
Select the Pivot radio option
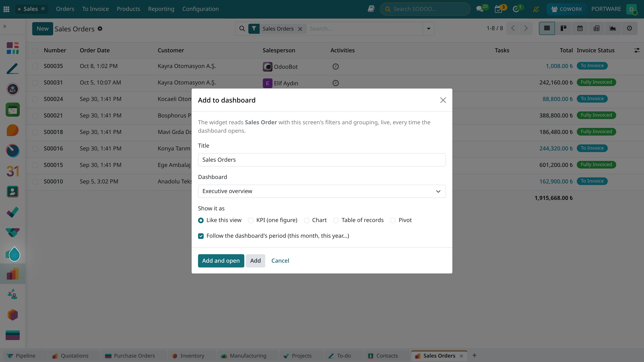point(393,220)
